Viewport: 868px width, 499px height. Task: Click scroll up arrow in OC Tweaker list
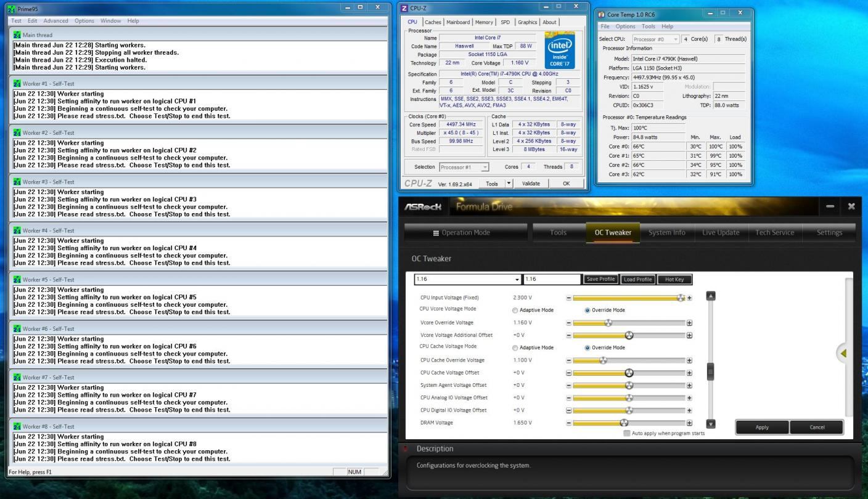coord(710,296)
